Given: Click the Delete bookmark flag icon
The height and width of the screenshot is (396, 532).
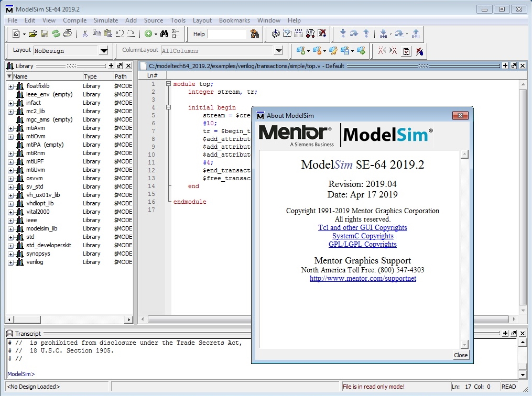Looking at the screenshot, I should [x=317, y=51].
